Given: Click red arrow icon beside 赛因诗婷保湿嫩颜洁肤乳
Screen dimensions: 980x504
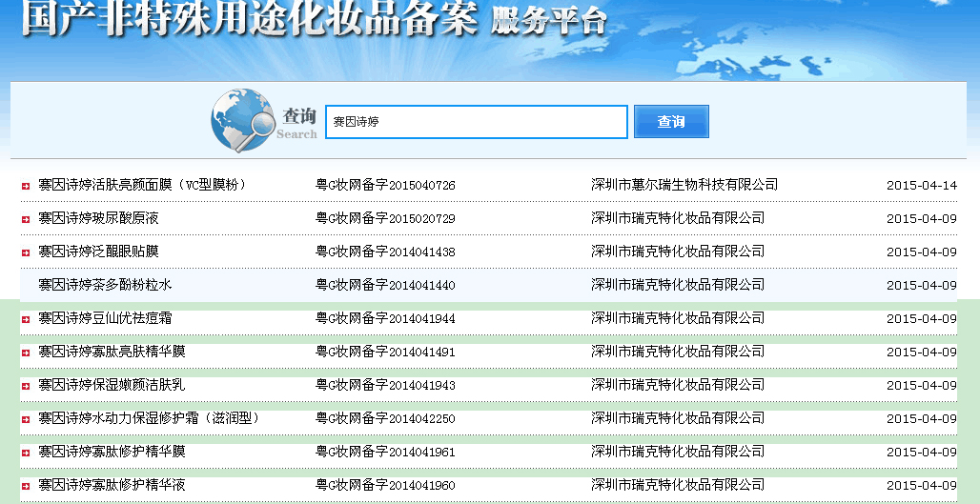Looking at the screenshot, I should point(26,387).
